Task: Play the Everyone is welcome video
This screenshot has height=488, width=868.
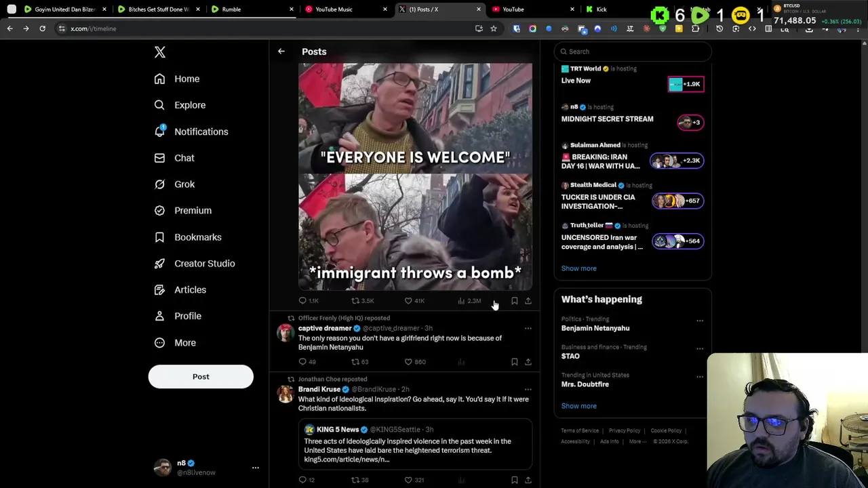Action: (x=415, y=177)
